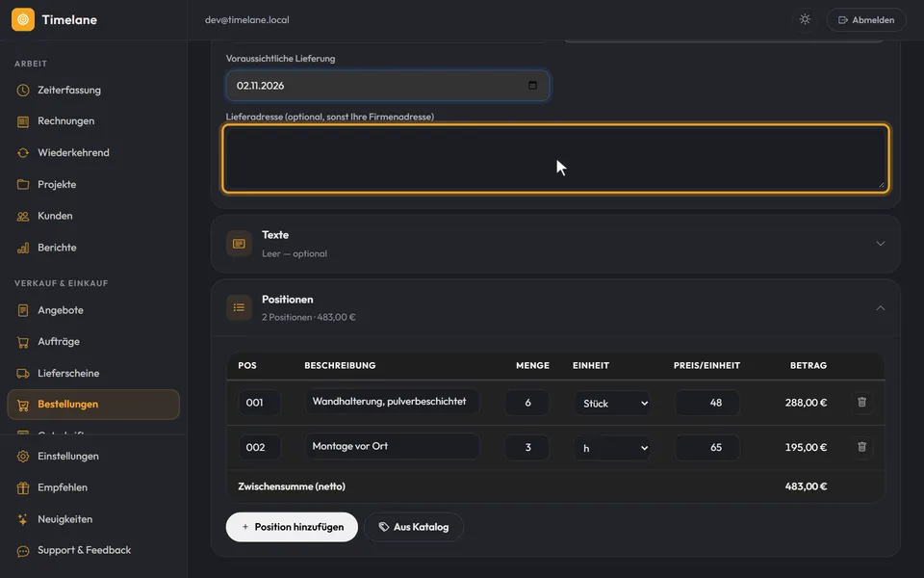Click the Positionen list icon

(x=239, y=307)
